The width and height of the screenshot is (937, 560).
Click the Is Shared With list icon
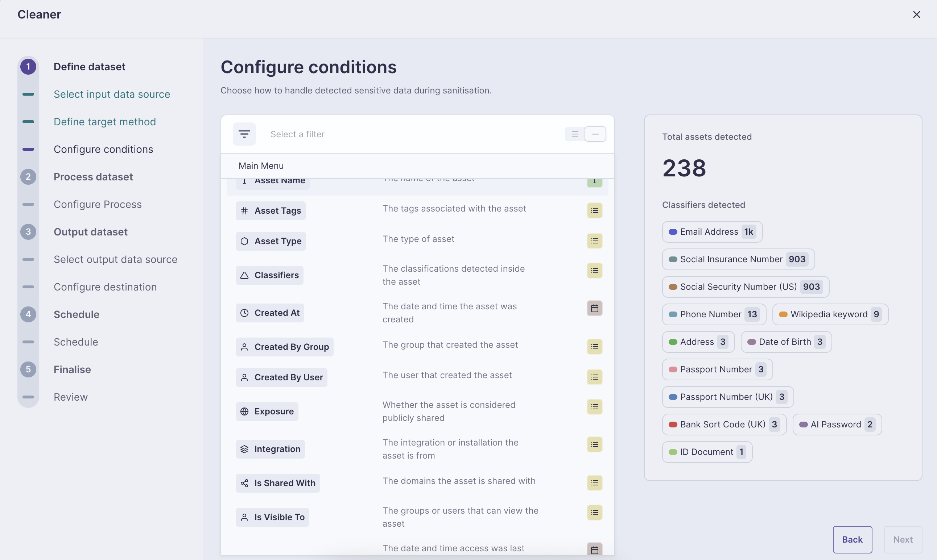pos(594,483)
